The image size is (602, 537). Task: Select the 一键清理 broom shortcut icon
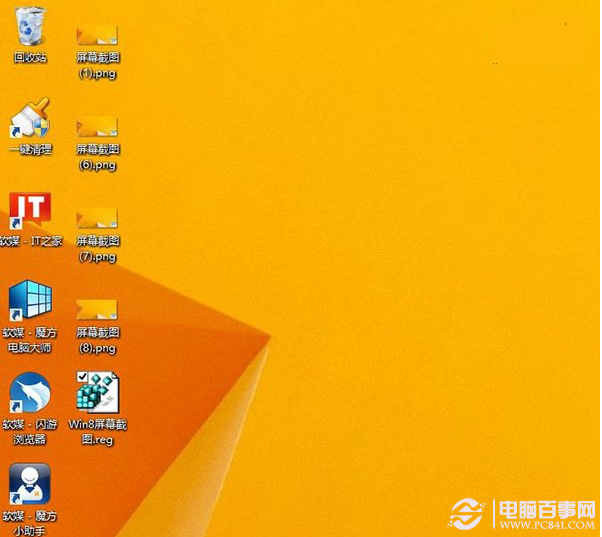pos(30,117)
